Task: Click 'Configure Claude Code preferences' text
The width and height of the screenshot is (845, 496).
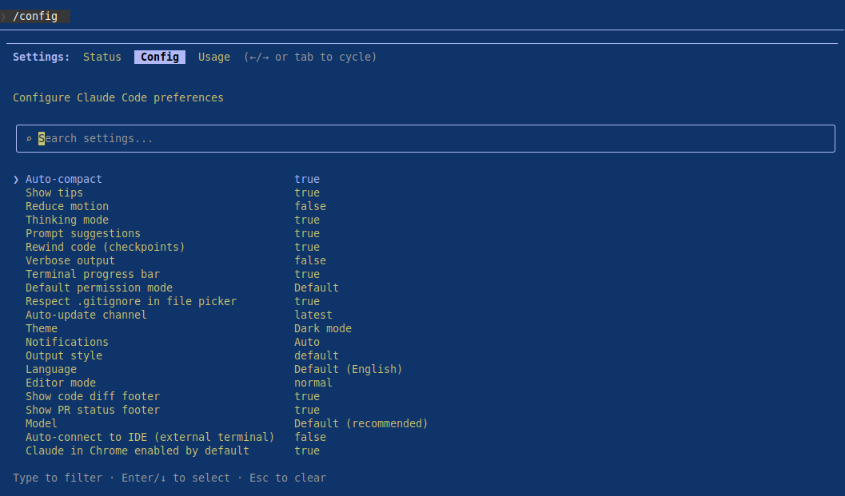Action: tap(118, 98)
